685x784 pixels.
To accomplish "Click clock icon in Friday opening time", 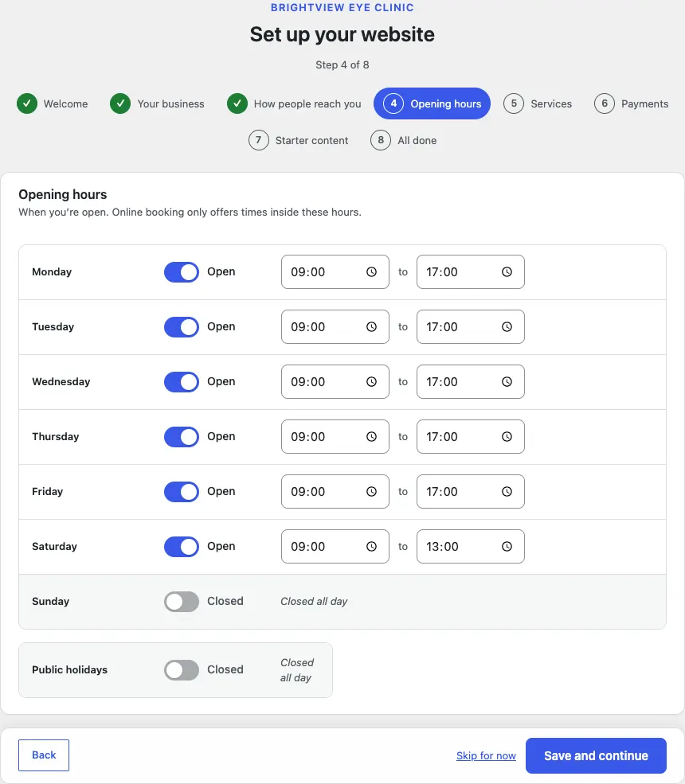I will pos(371,492).
